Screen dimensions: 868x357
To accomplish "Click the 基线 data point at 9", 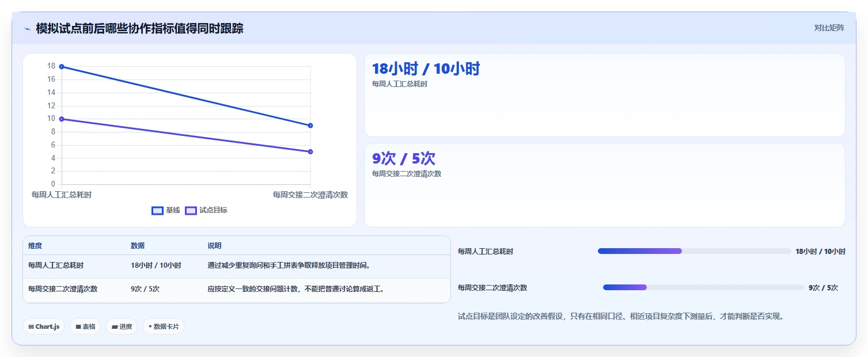I will tap(310, 126).
